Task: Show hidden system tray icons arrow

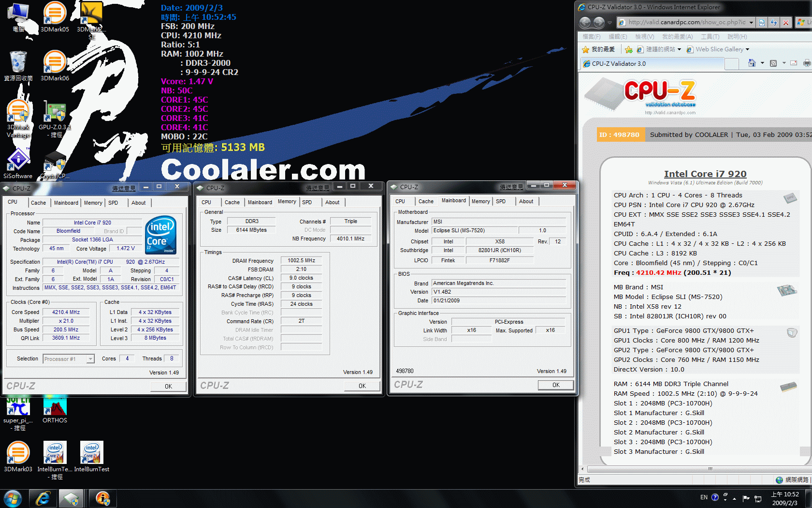Action: (x=735, y=498)
